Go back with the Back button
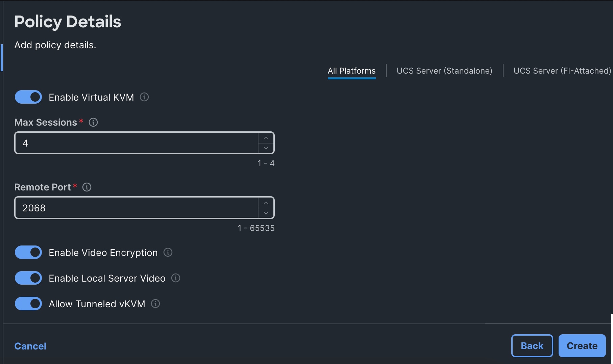The width and height of the screenshot is (613, 364). tap(532, 346)
